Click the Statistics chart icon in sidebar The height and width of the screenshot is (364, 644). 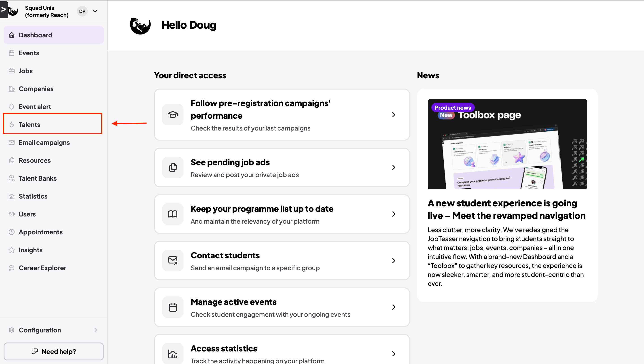[11, 196]
